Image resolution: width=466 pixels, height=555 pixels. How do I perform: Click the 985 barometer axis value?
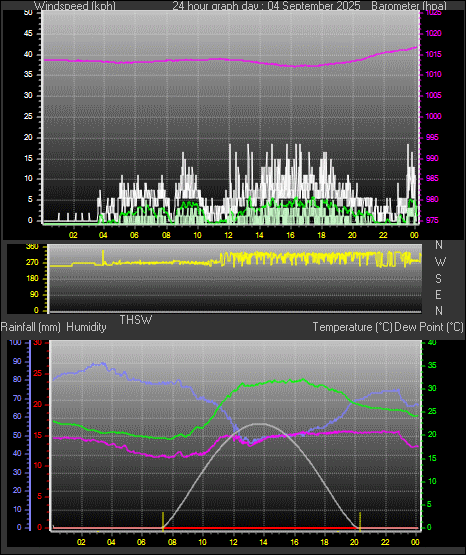tap(432, 178)
